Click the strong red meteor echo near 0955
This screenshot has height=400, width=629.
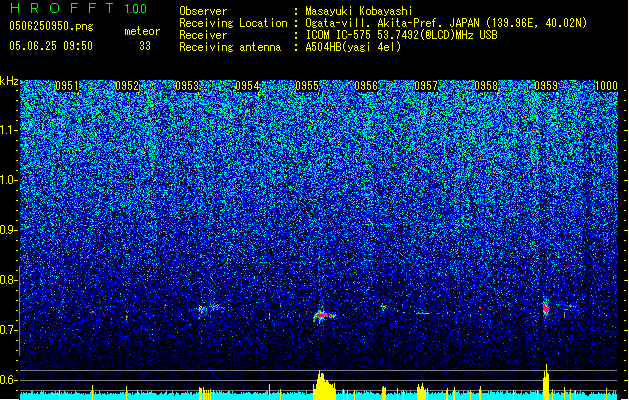click(x=323, y=315)
